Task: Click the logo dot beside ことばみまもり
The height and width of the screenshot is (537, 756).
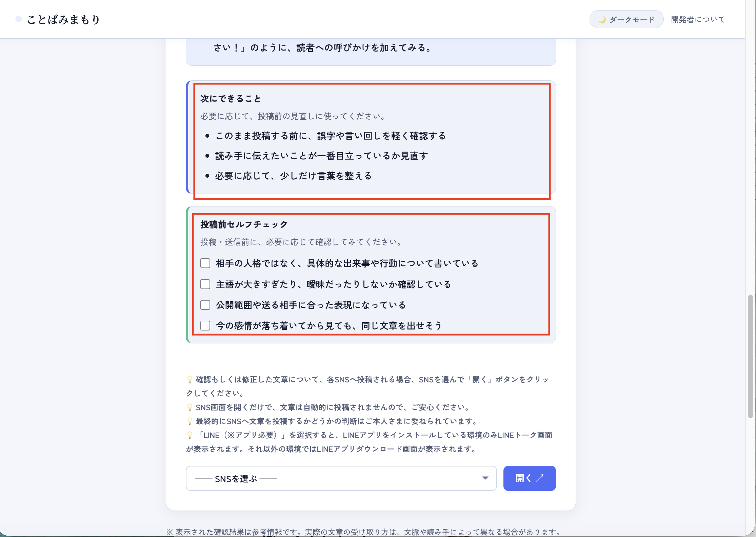Action: pyautogui.click(x=19, y=19)
